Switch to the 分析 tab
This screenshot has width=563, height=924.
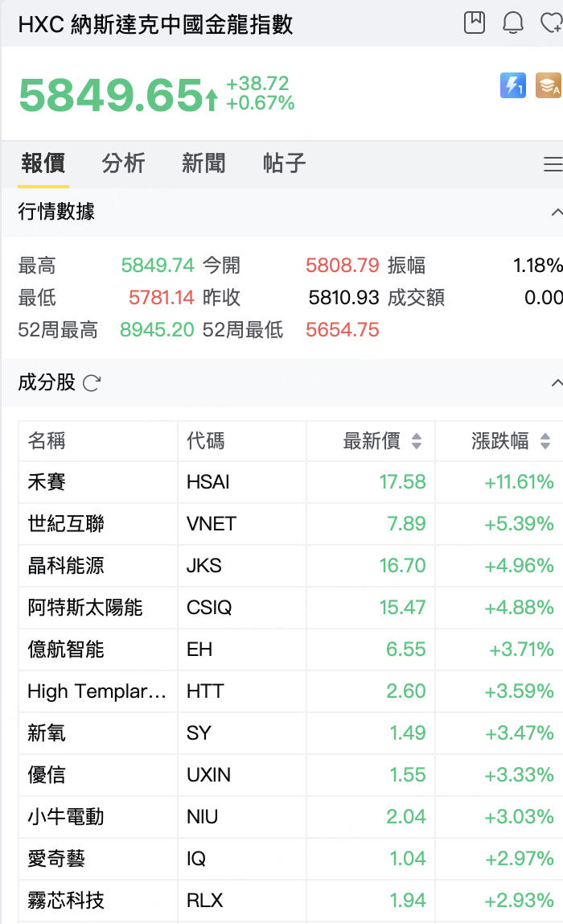(x=123, y=163)
